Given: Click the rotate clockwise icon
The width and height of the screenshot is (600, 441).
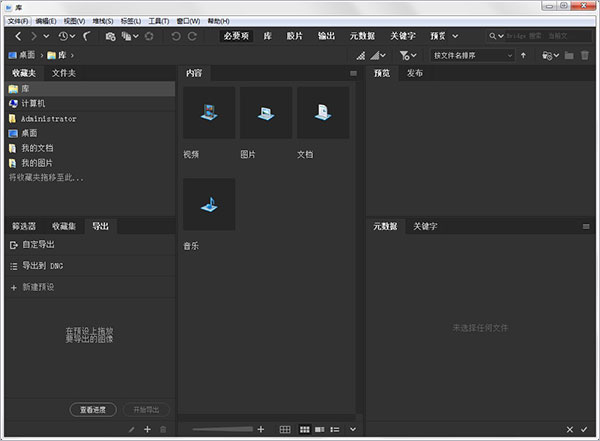Looking at the screenshot, I should pos(192,36).
